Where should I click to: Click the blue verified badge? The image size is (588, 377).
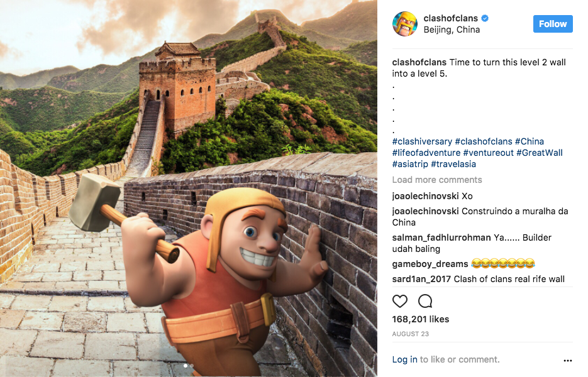485,18
